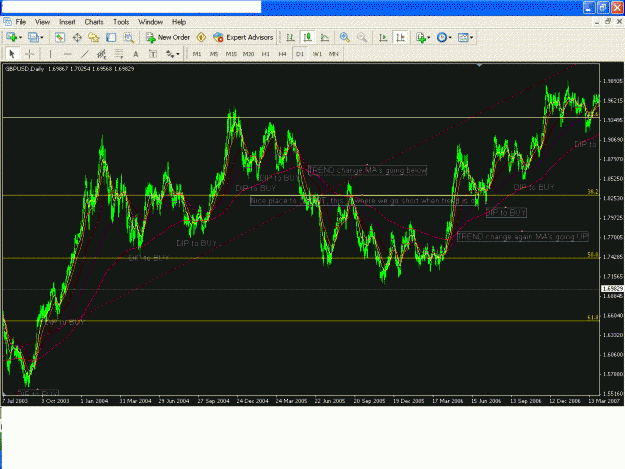
Task: Restore the chart child window
Action: coord(608,22)
